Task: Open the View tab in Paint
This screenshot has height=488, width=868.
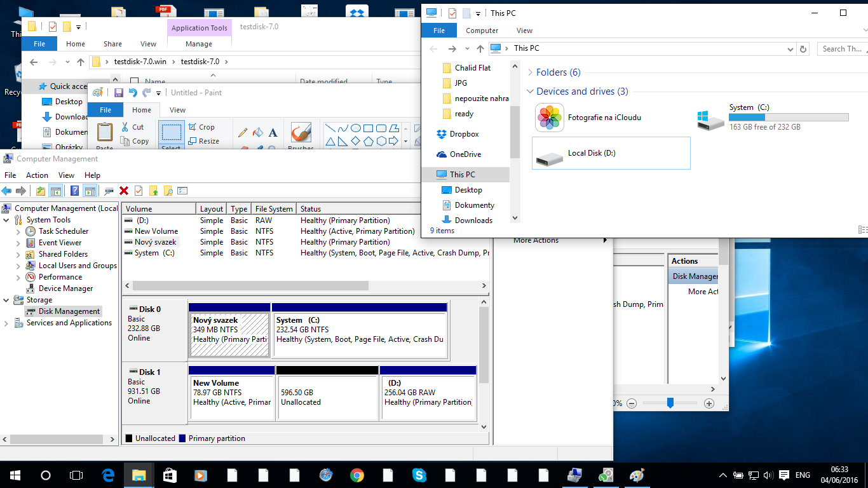Action: (x=177, y=110)
